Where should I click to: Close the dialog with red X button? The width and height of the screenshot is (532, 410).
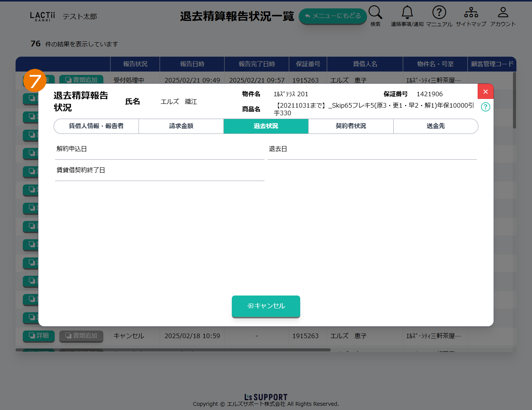tap(485, 92)
